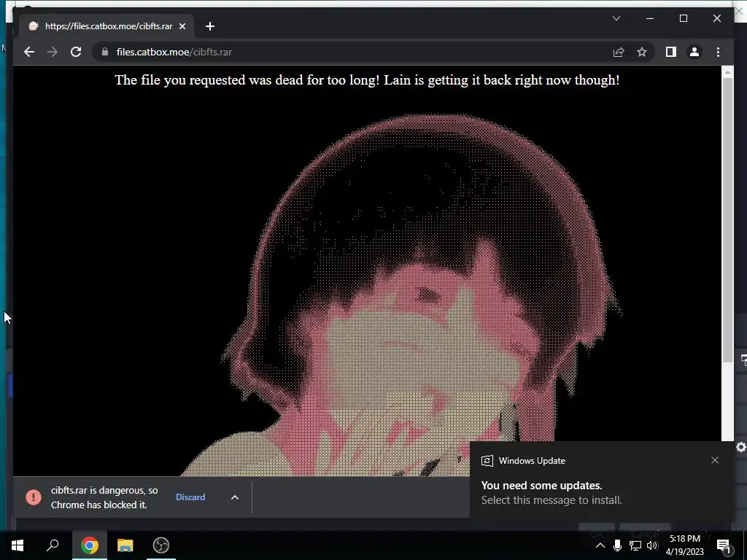This screenshot has width=747, height=560.
Task: Click the cibfts.rar is dangerous message
Action: point(104,497)
